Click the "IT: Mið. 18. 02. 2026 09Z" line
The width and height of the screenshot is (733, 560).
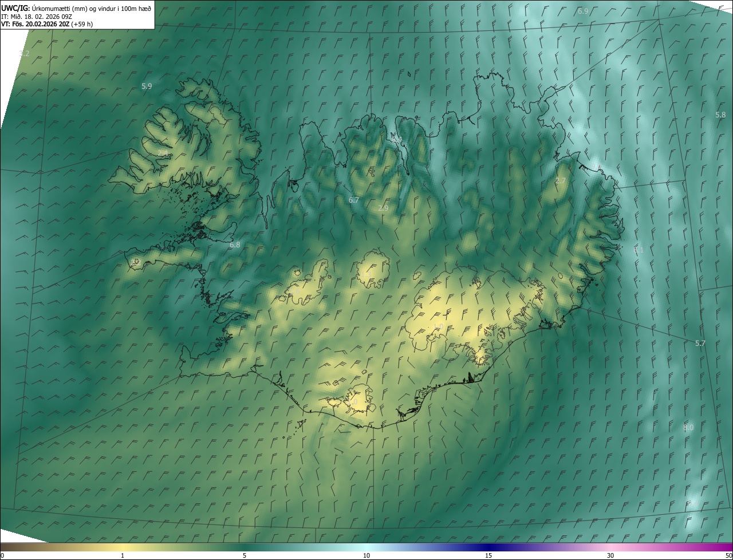(37, 16)
